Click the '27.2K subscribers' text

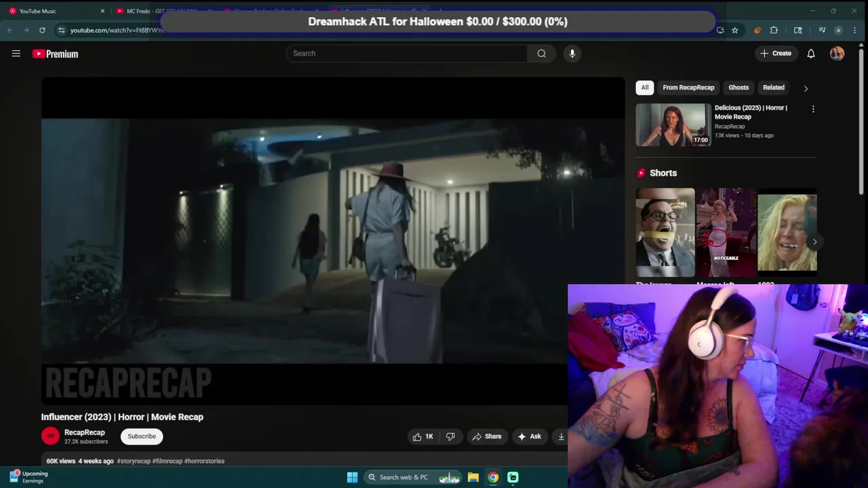[x=86, y=442]
